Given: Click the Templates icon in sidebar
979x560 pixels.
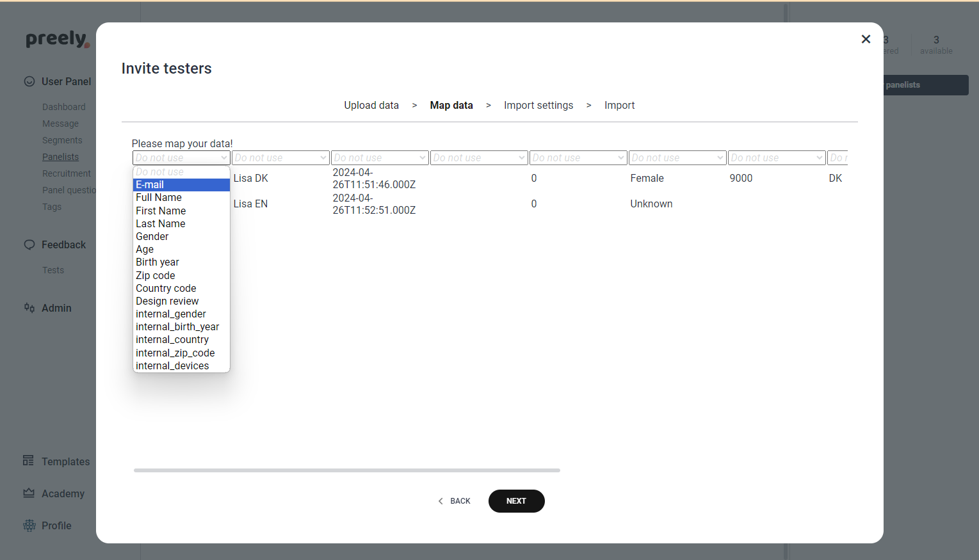Looking at the screenshot, I should pyautogui.click(x=28, y=461).
